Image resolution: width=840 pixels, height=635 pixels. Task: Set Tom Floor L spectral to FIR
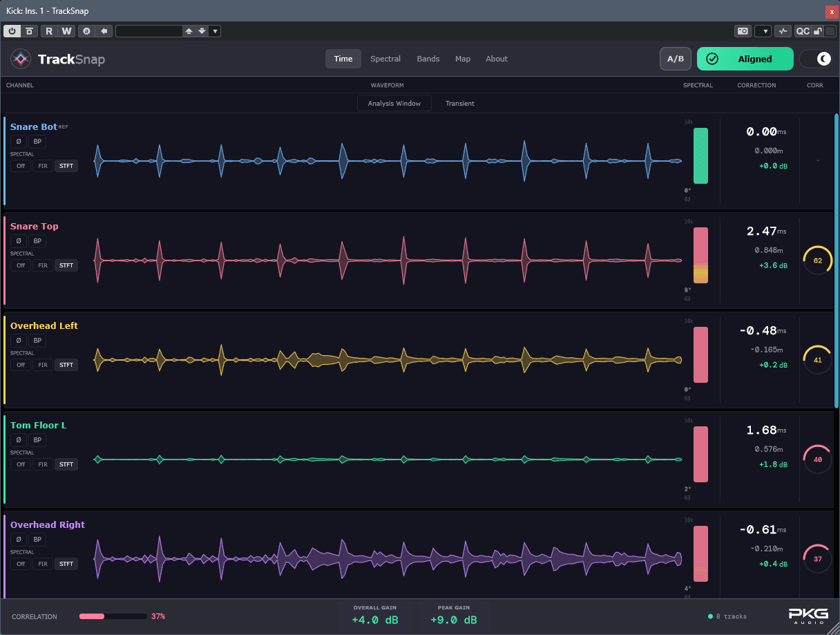click(43, 464)
